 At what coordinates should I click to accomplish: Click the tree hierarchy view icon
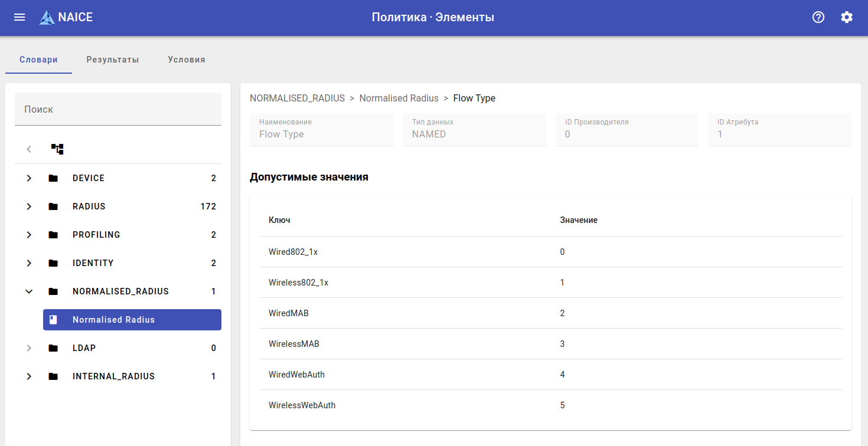pyautogui.click(x=57, y=149)
